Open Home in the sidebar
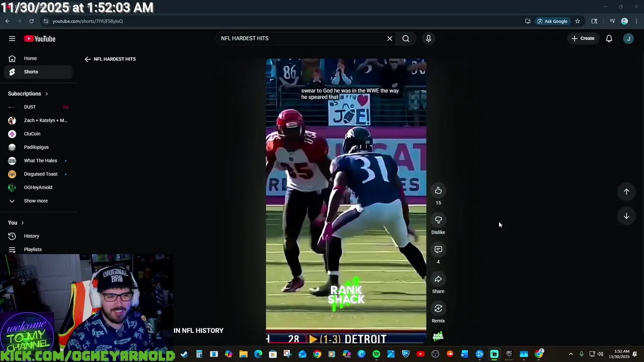 (38, 58)
